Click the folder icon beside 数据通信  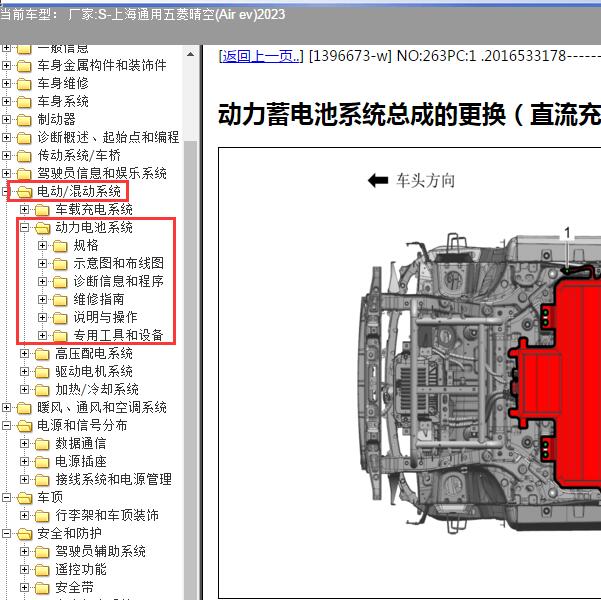click(42, 444)
